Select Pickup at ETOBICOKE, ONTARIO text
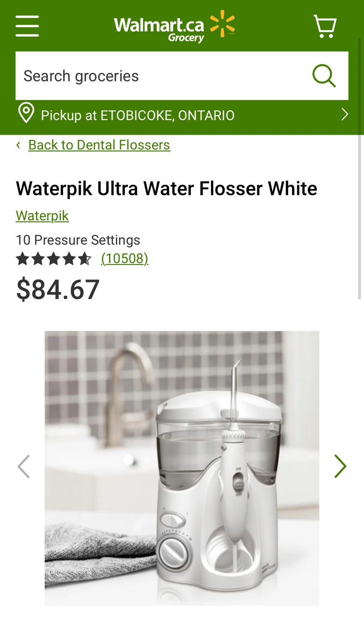This screenshot has width=364, height=618. click(x=138, y=115)
